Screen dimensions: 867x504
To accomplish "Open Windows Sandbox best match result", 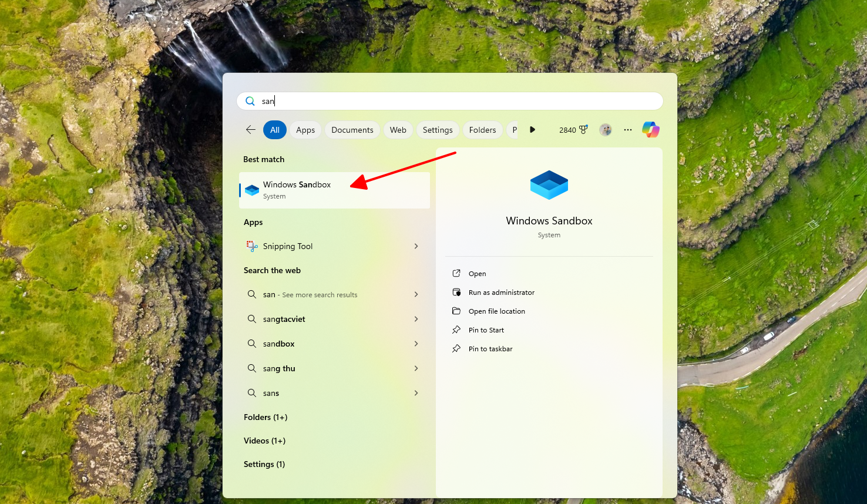I will coord(334,190).
